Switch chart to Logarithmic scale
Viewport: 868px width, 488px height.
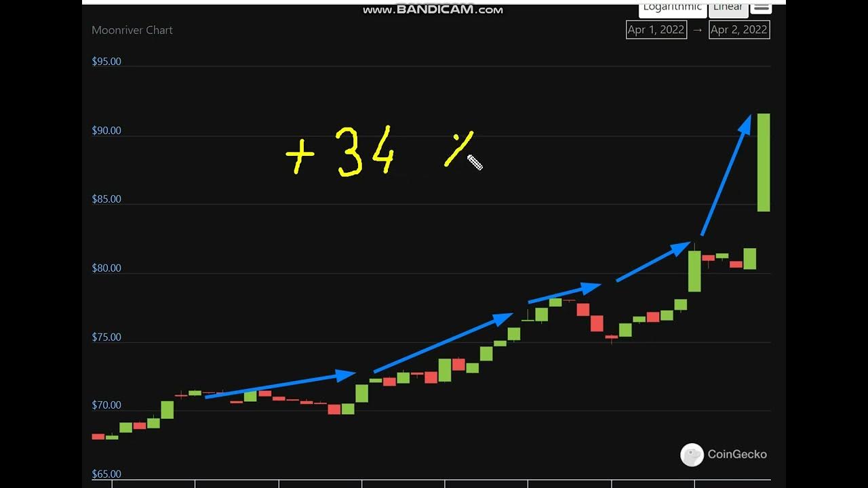(673, 9)
